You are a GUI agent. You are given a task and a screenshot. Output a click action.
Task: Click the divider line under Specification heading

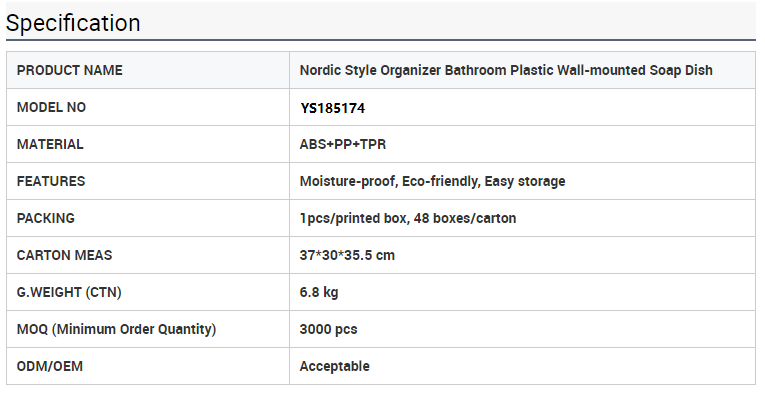pos(381,39)
